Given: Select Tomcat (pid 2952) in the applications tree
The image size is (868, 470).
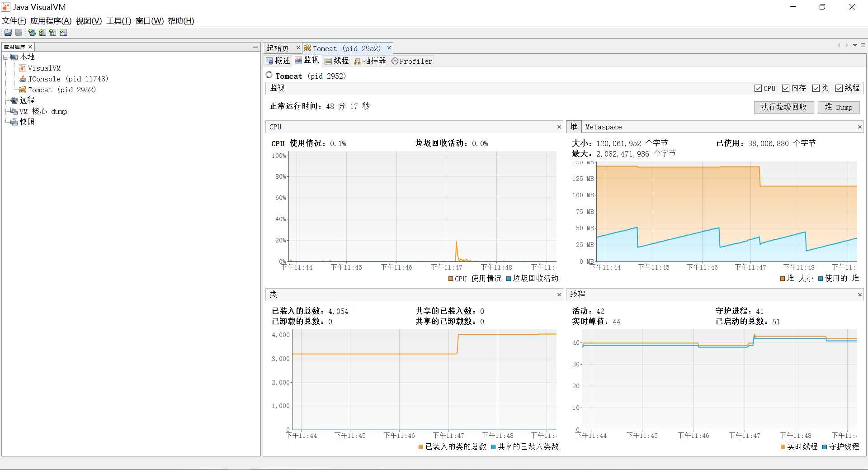Looking at the screenshot, I should pyautogui.click(x=57, y=90).
